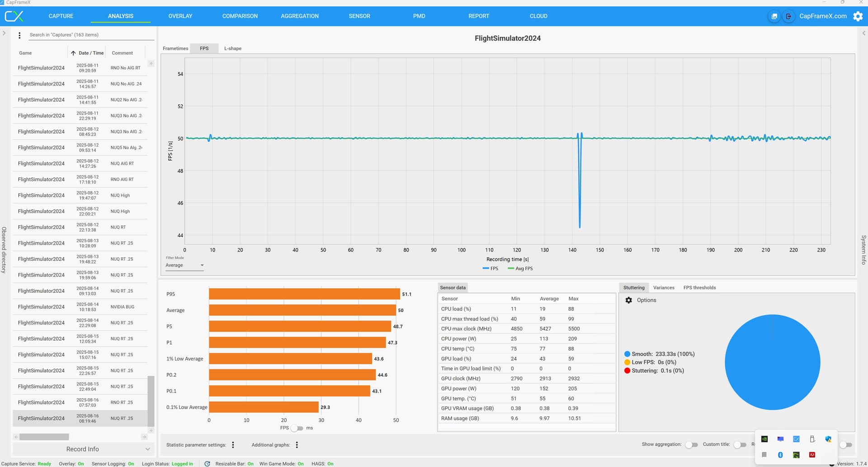The width and height of the screenshot is (868, 467).
Task: Select the capture dated 2025-08-12 22:13:38
Action: (80, 227)
